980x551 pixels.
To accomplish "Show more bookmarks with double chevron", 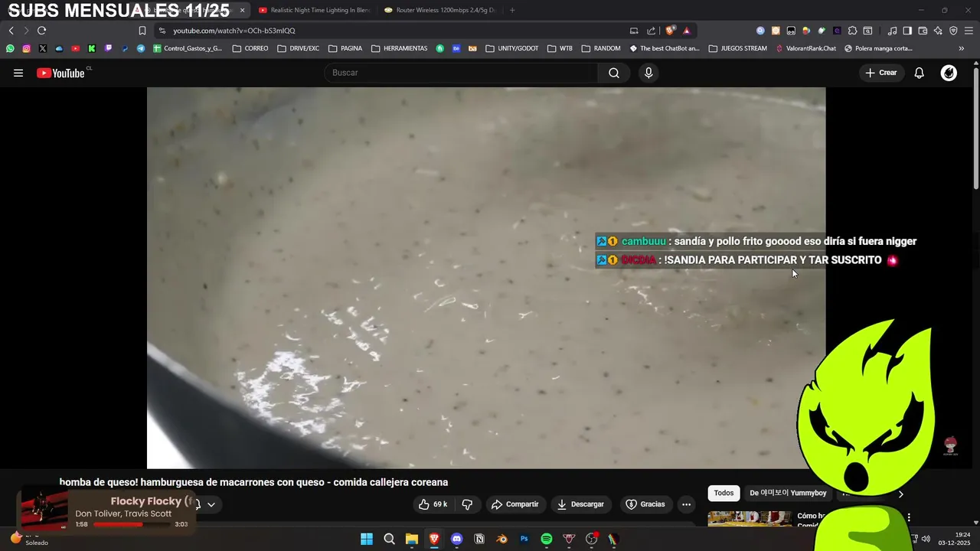I will pos(962,48).
